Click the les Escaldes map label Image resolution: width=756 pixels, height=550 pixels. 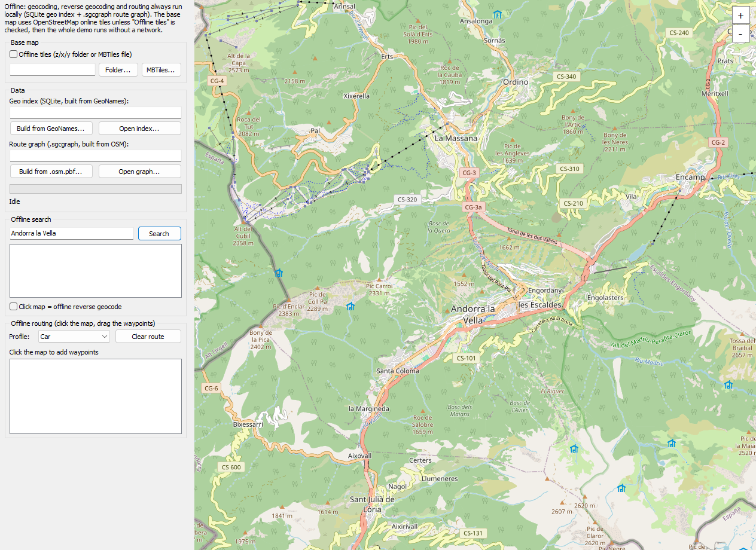click(x=540, y=305)
